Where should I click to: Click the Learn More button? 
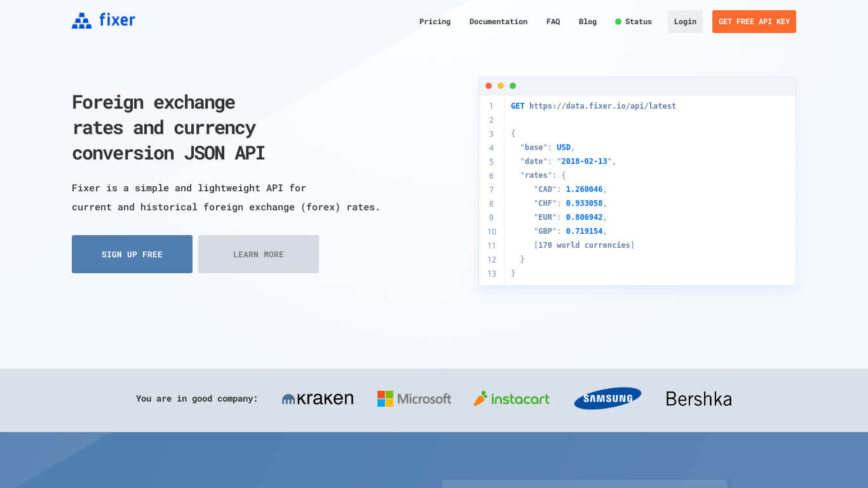(258, 254)
